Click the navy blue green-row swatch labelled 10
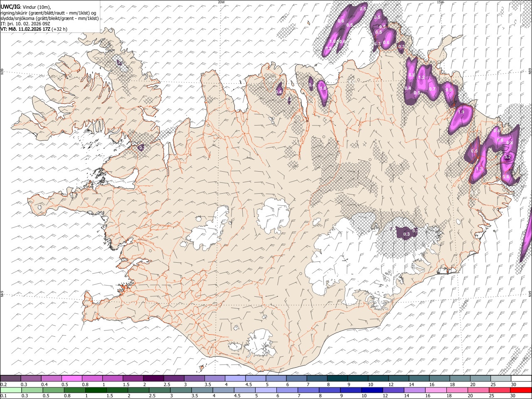 click(372, 390)
